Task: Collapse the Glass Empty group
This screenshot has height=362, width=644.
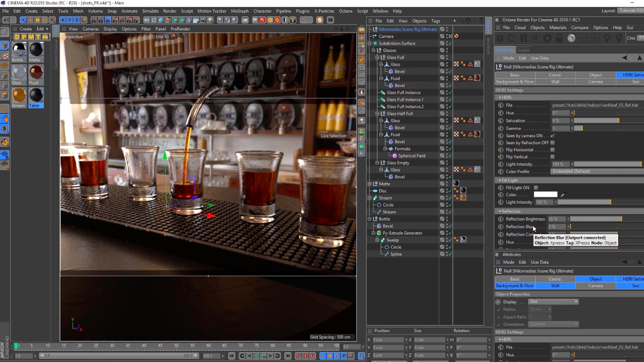Action: click(377, 163)
